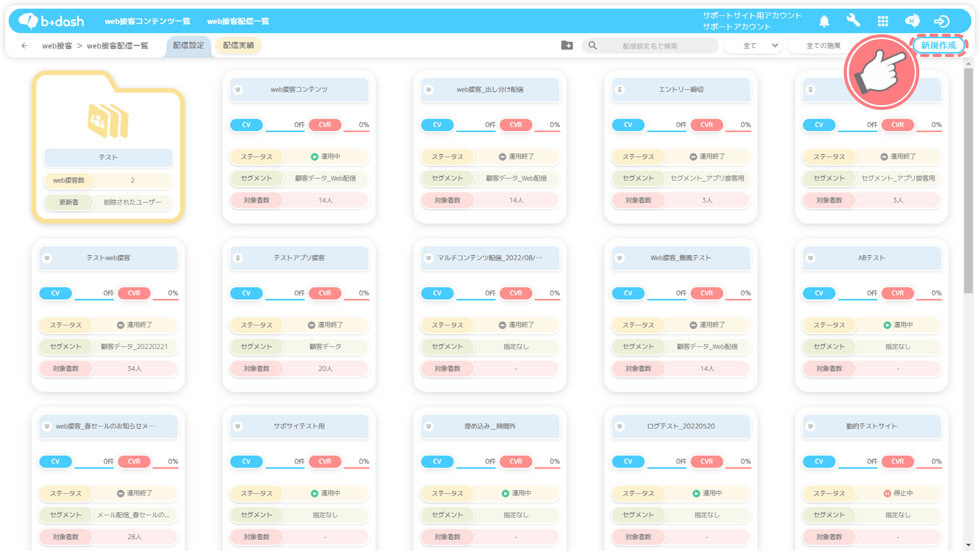
Task: Open the wrench settings icon
Action: (x=853, y=21)
